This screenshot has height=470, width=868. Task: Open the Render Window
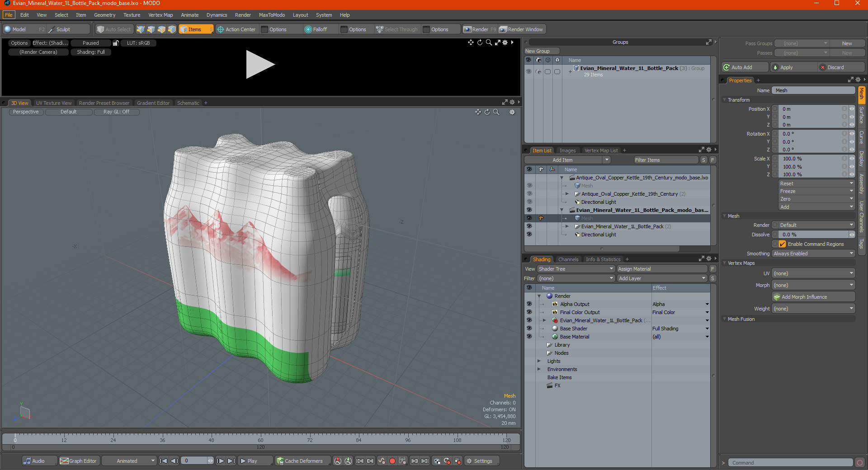[522, 29]
